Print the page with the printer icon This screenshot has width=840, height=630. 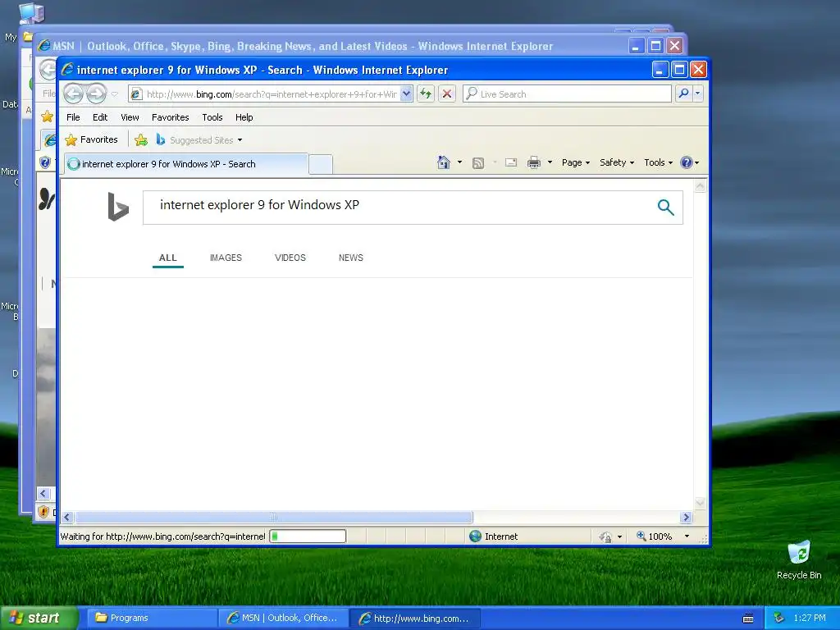click(534, 162)
